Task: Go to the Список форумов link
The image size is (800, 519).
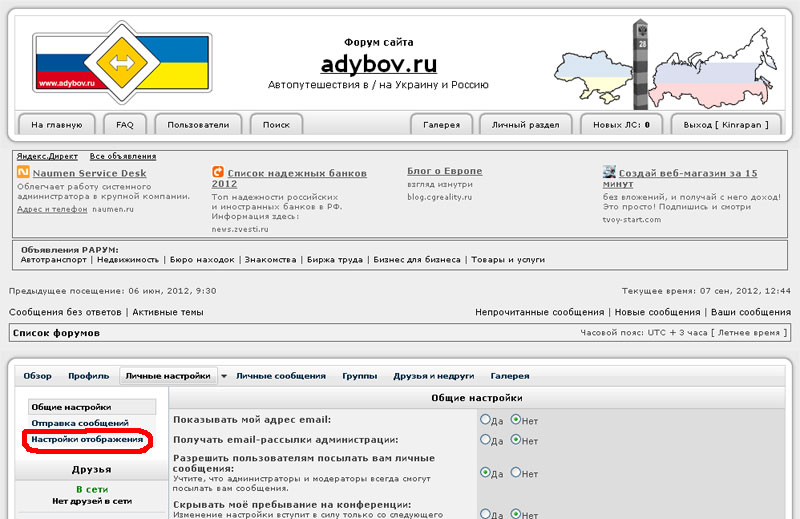Action: [x=57, y=332]
